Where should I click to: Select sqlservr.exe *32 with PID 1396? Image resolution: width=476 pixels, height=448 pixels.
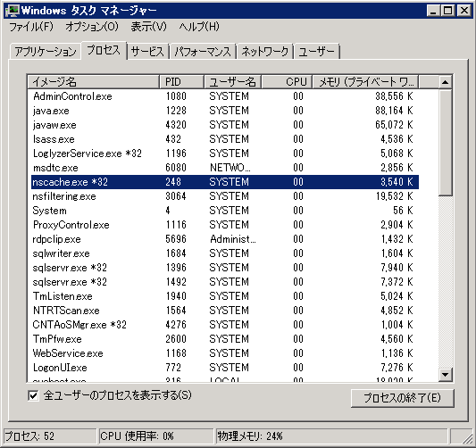pos(225,268)
